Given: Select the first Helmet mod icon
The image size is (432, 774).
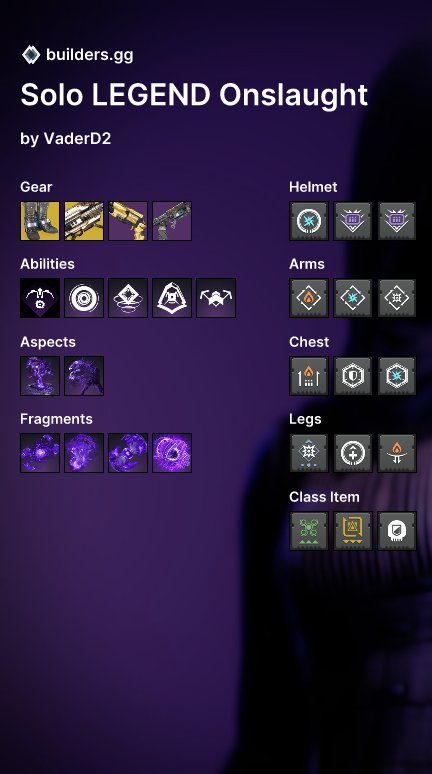Looking at the screenshot, I should (309, 221).
